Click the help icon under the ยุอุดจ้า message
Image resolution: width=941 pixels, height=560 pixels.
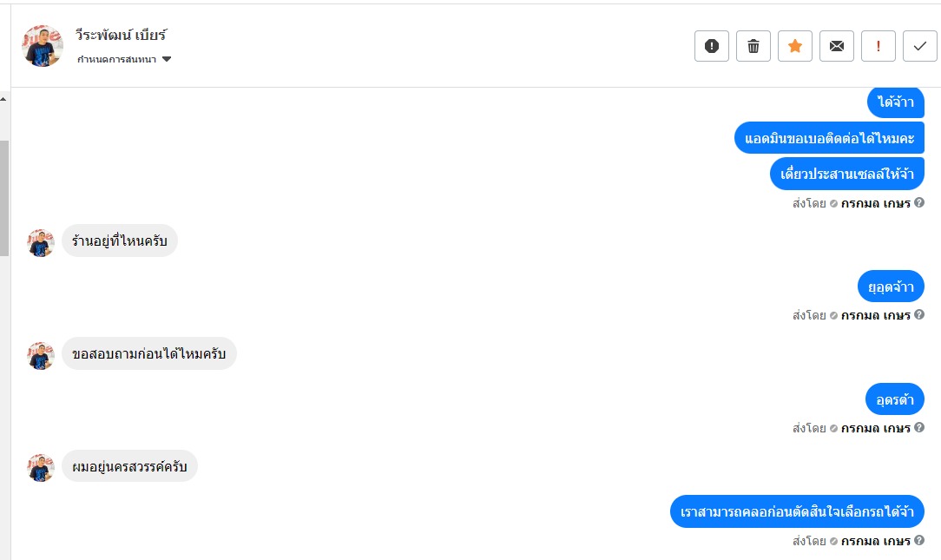[x=919, y=315]
